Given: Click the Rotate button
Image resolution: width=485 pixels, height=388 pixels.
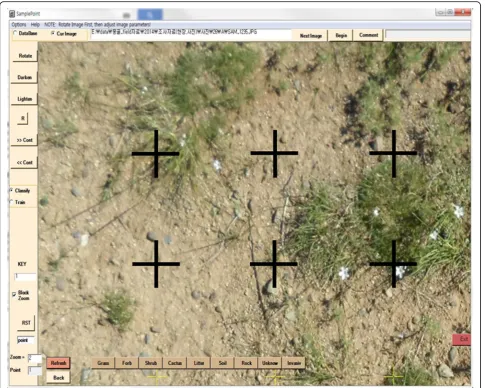Looking at the screenshot, I should 24,56.
